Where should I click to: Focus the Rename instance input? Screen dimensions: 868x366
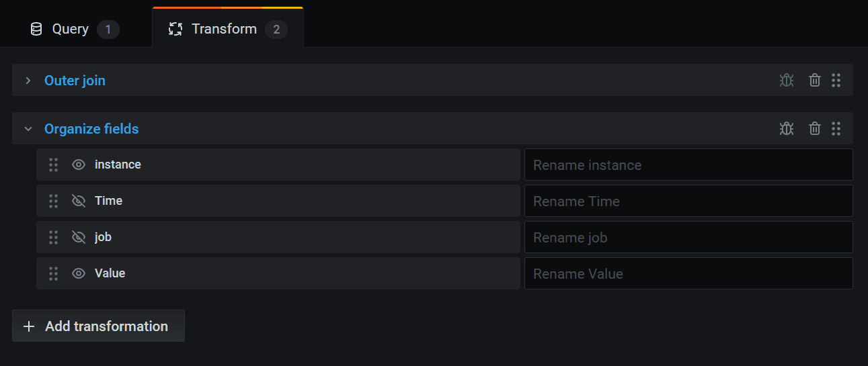[x=688, y=165]
